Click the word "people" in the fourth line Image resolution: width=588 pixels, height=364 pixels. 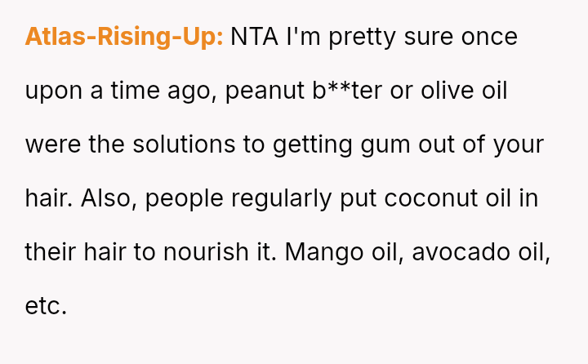pos(184,199)
